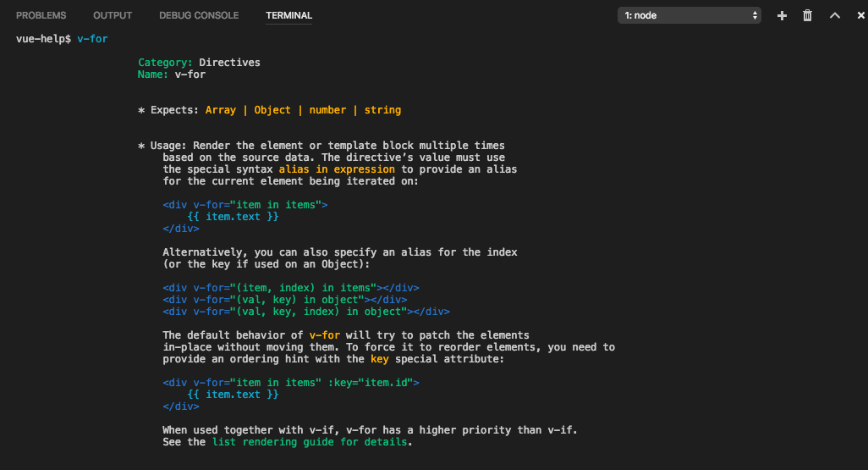Open the '1: node' terminal selector dropdown

pyautogui.click(x=689, y=15)
